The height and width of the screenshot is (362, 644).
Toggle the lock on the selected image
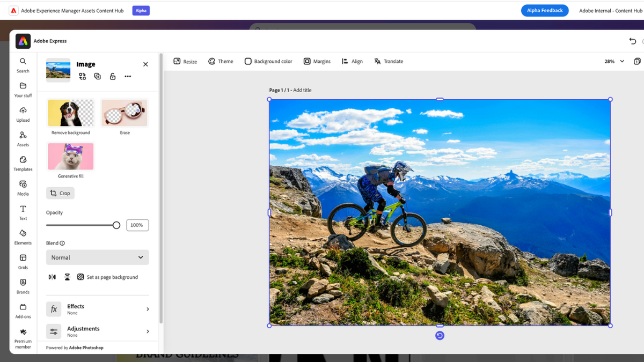112,76
